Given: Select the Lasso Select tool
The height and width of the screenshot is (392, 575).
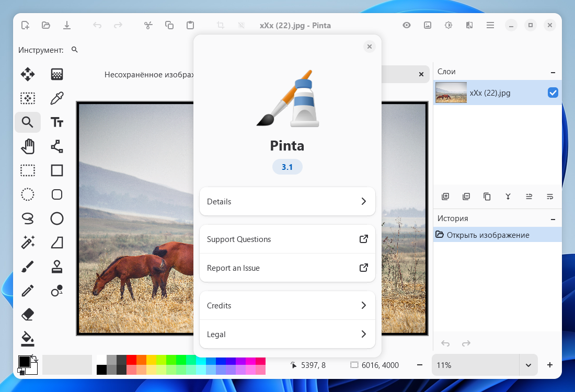Looking at the screenshot, I should (x=28, y=218).
